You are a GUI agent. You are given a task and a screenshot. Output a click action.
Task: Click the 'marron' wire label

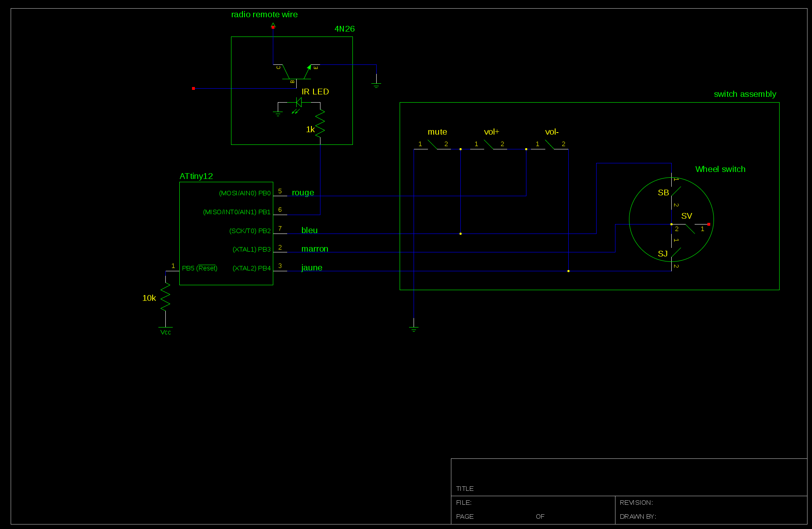pos(315,249)
